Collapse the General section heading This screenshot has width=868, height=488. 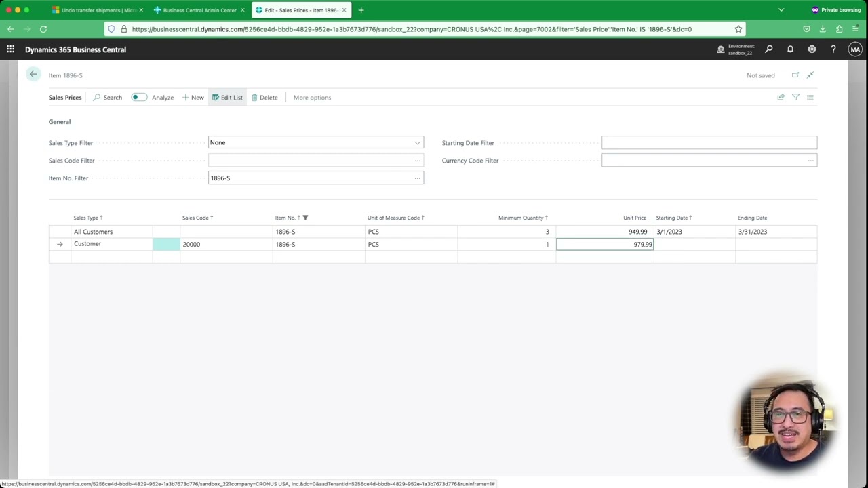coord(60,122)
